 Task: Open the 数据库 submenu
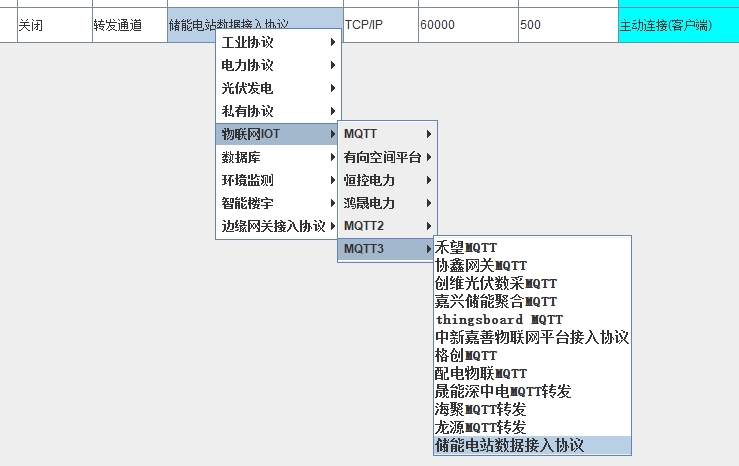pyautogui.click(x=278, y=157)
